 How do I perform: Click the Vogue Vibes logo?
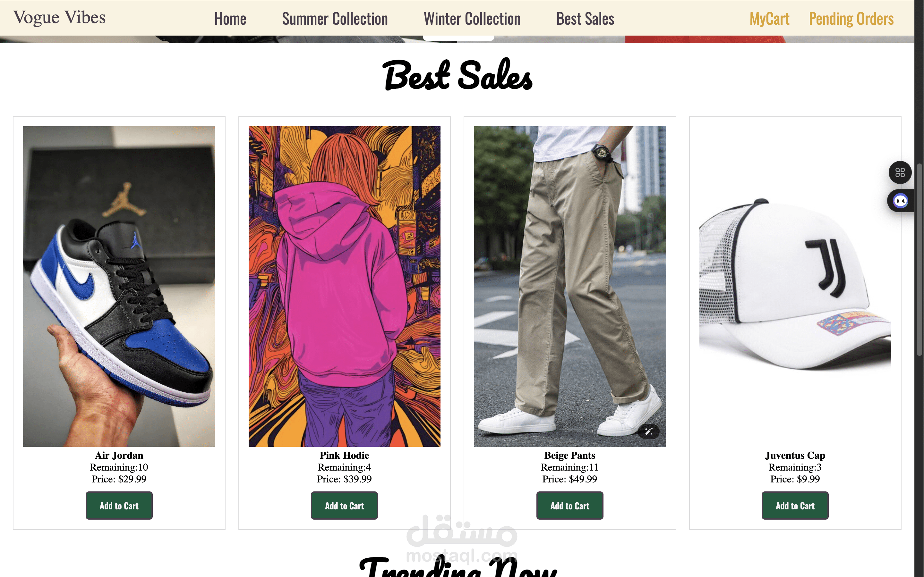click(59, 18)
